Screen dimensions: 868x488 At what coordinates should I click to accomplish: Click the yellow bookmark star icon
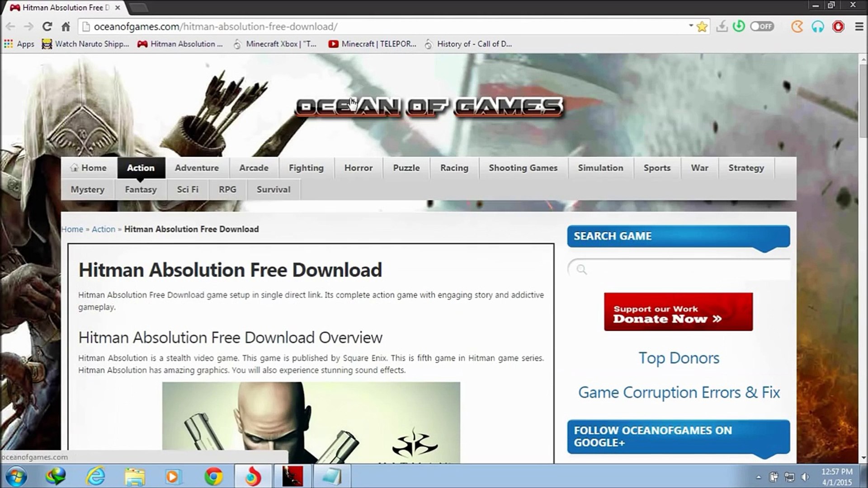click(x=702, y=27)
